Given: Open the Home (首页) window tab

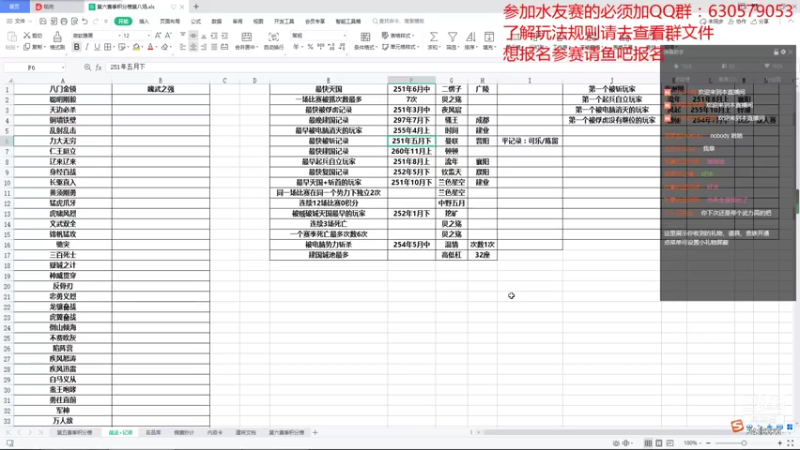Looking at the screenshot, I should tap(14, 7).
